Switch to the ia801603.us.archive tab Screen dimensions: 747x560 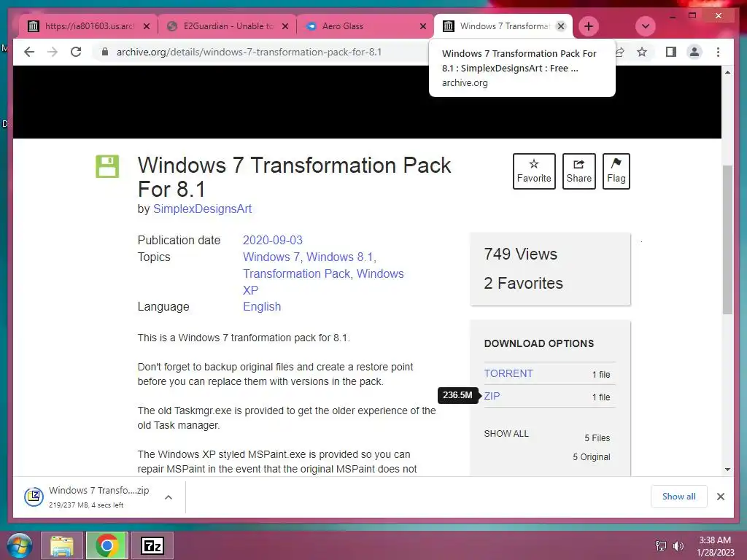88,26
